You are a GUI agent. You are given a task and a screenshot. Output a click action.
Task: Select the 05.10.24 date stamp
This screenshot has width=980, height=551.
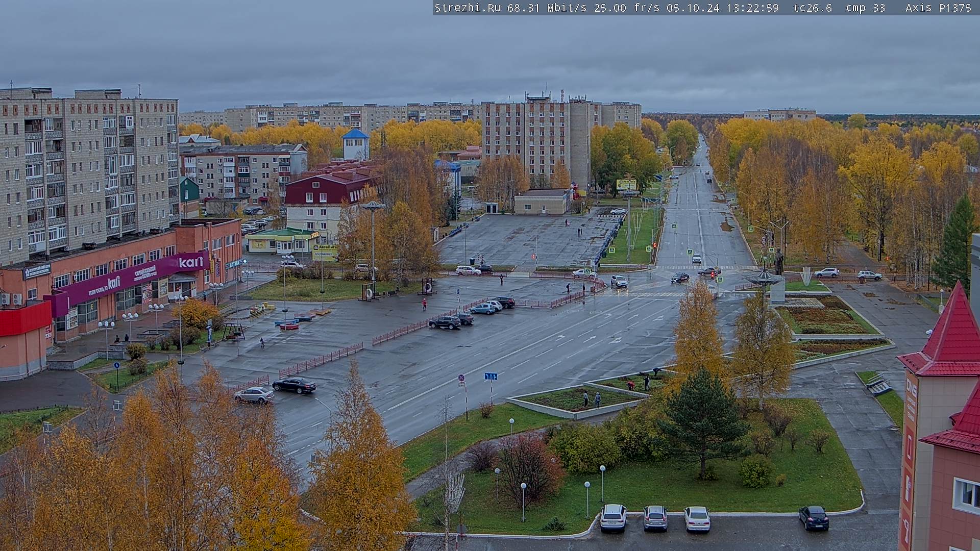point(693,8)
